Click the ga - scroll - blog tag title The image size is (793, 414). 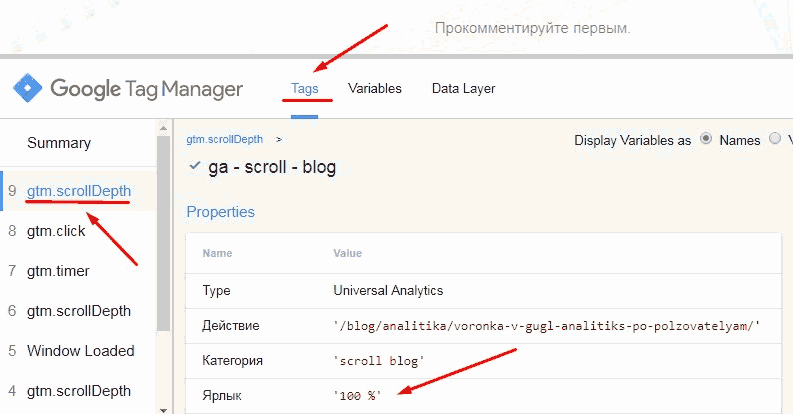pos(272,167)
